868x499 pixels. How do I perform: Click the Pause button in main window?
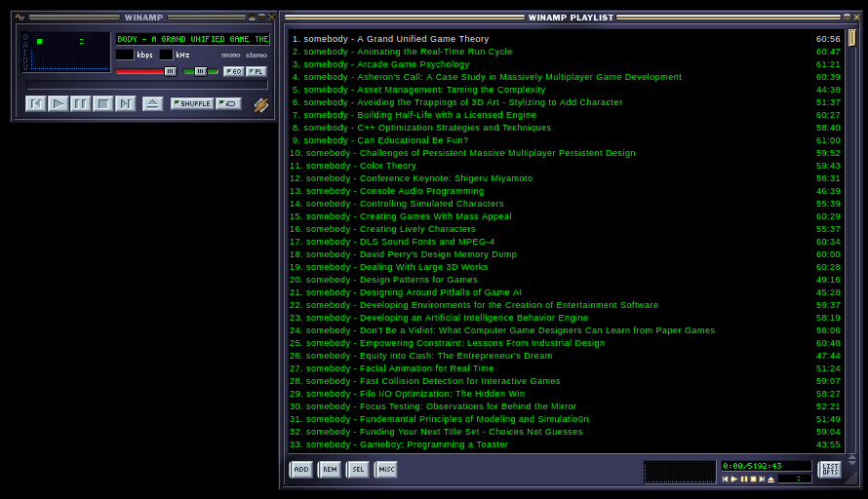pyautogui.click(x=81, y=103)
